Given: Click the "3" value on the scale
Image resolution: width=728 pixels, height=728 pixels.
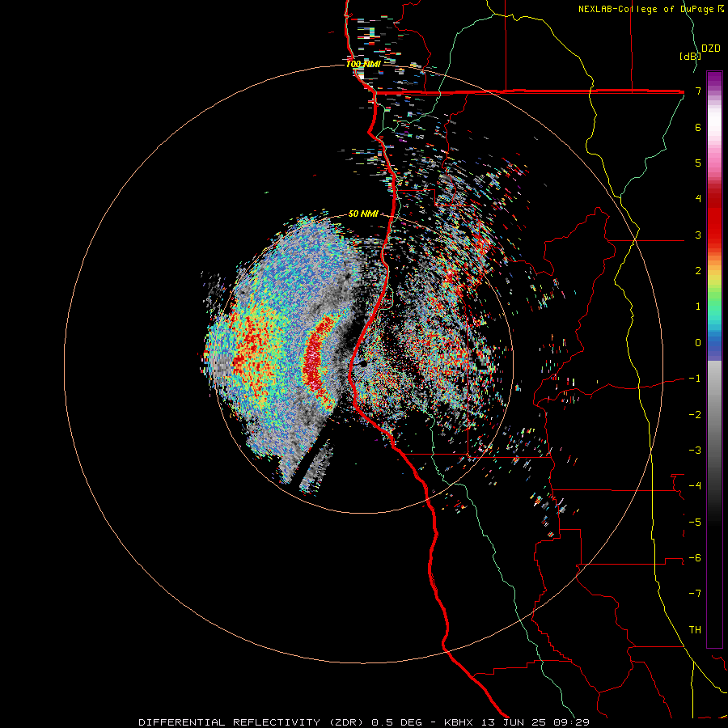Looking at the screenshot, I should click(698, 235).
